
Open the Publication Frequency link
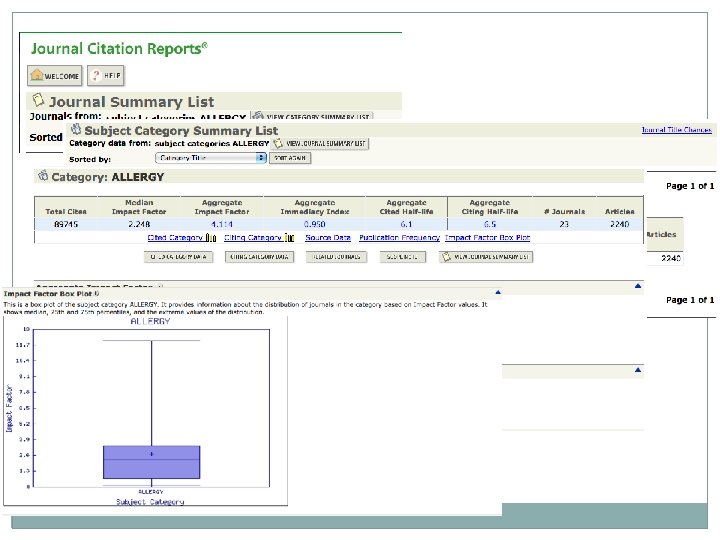click(x=399, y=237)
